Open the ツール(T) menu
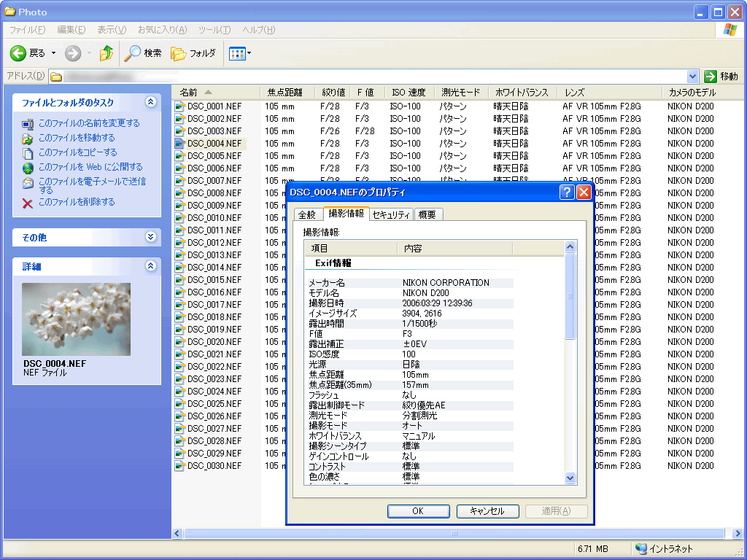The image size is (747, 560). point(214,29)
